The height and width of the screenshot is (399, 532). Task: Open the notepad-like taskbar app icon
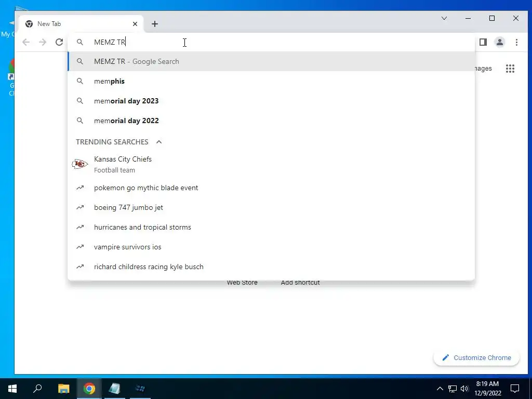[115, 389]
